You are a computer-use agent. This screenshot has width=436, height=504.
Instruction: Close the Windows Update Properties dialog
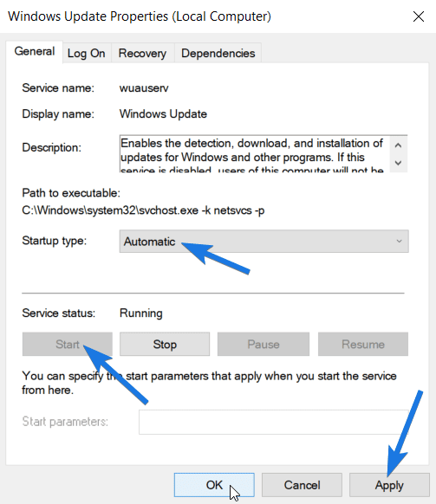coord(419,16)
